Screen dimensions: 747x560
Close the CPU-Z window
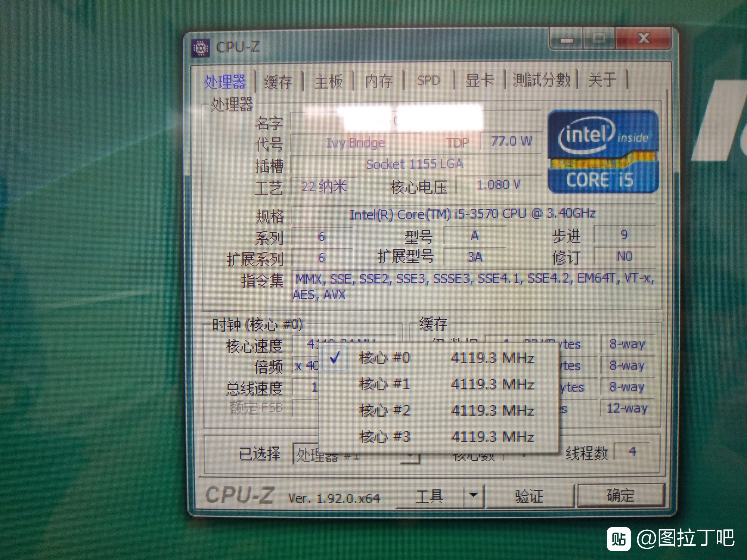(643, 38)
